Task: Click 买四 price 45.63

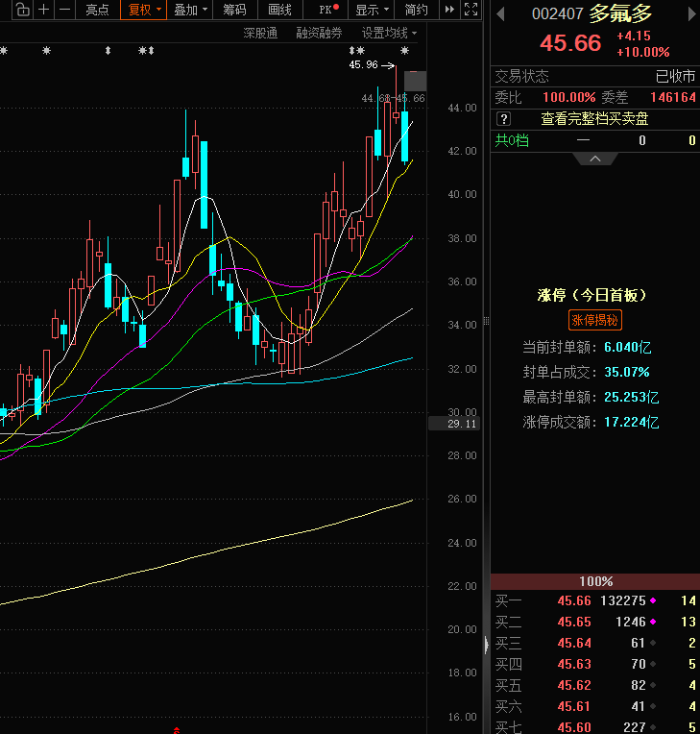Action: tap(574, 664)
